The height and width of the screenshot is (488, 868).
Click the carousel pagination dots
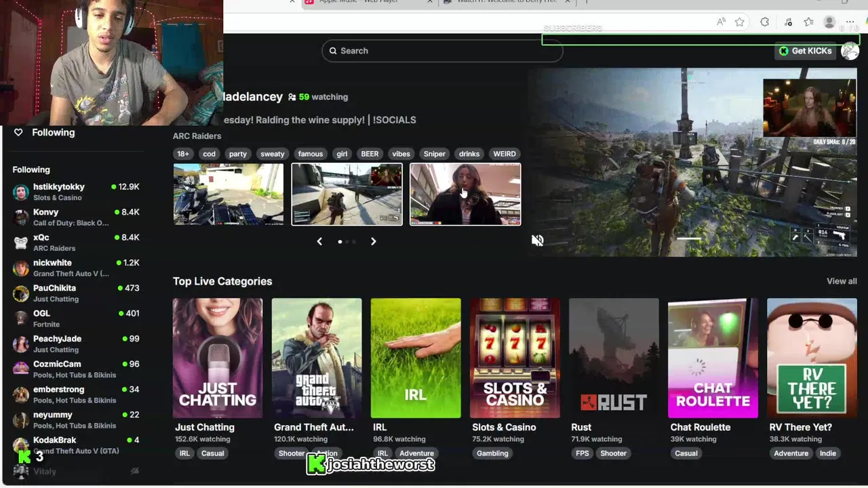pos(347,241)
